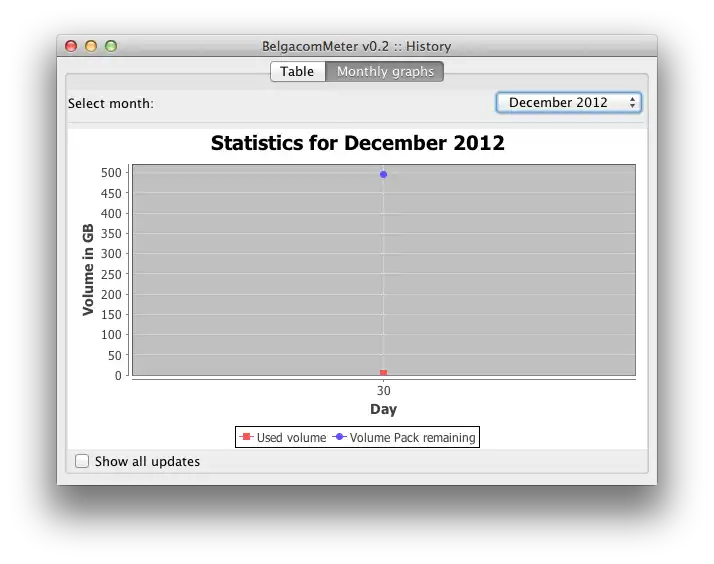
Task: Zoom the window with green button
Action: (111, 46)
